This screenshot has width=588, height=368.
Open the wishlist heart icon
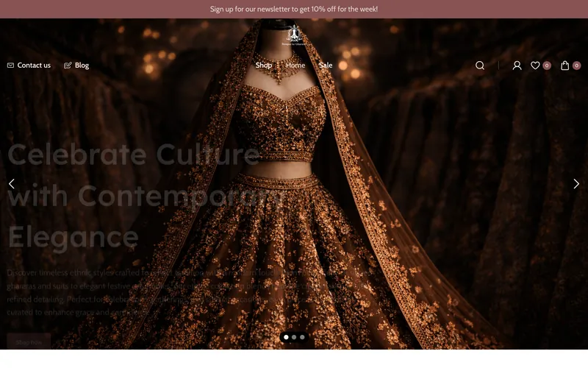click(x=535, y=66)
